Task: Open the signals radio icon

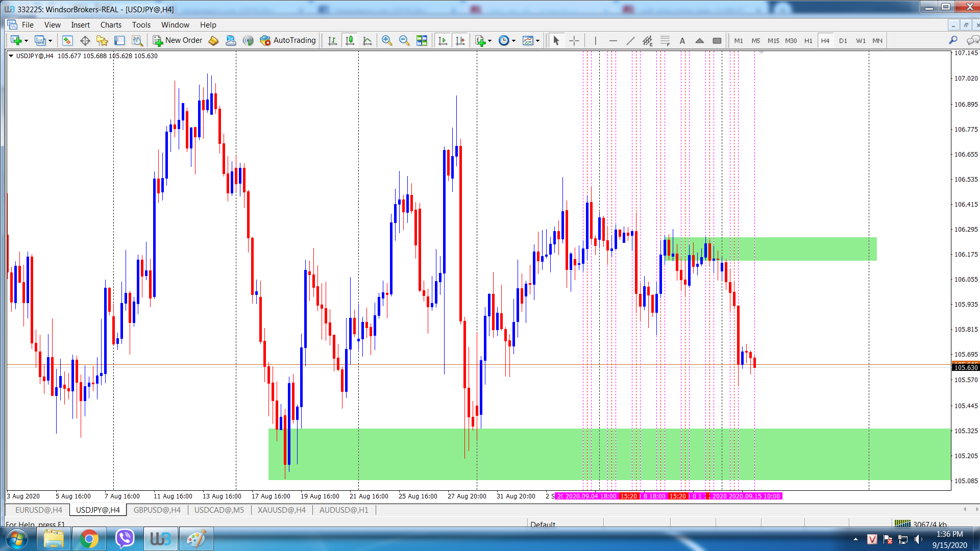Action: pos(248,40)
